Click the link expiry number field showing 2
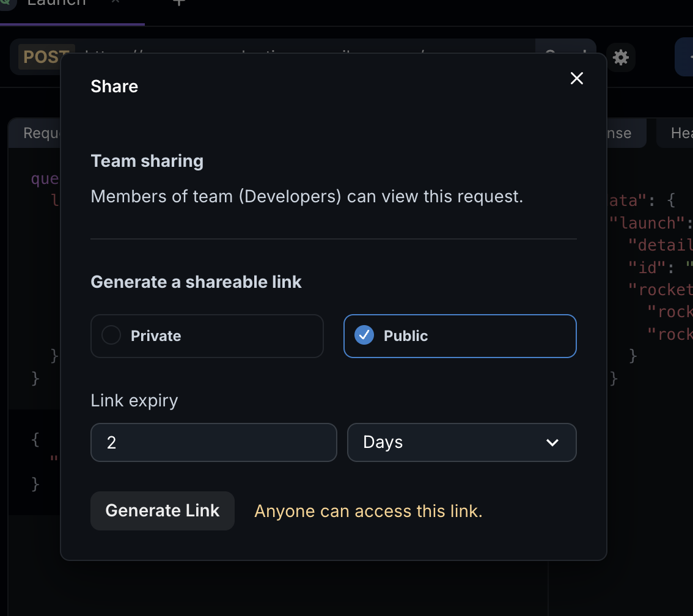The height and width of the screenshot is (616, 693). [x=213, y=442]
